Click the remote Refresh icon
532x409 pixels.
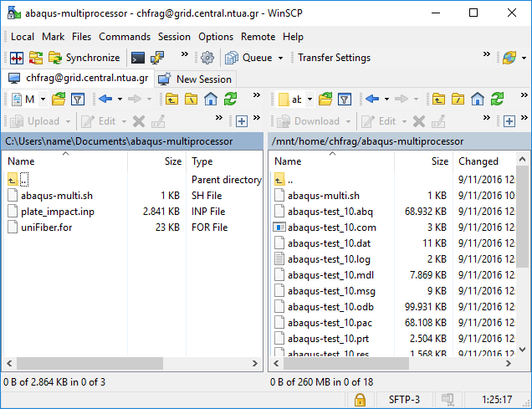pyautogui.click(x=497, y=100)
